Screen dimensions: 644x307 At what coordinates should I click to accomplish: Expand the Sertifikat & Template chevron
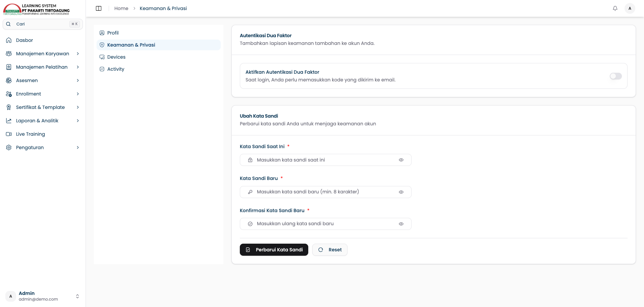click(78, 107)
